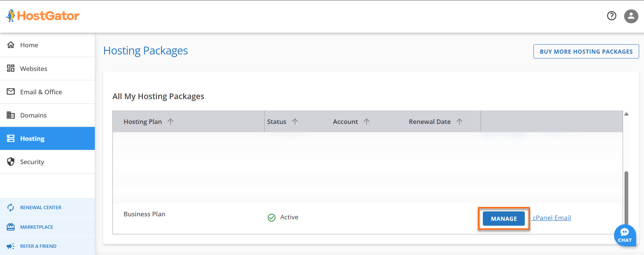This screenshot has height=255, width=644.
Task: Open Security section
Action: pos(47,161)
